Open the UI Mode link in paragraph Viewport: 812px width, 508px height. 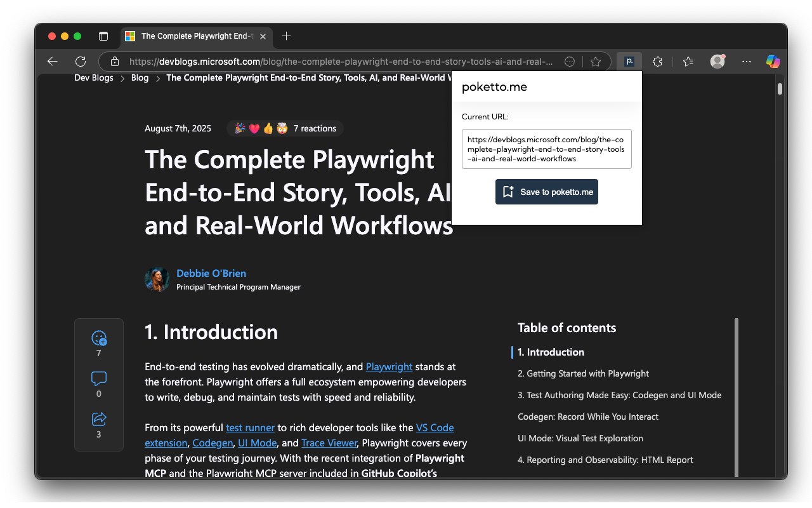click(x=258, y=443)
